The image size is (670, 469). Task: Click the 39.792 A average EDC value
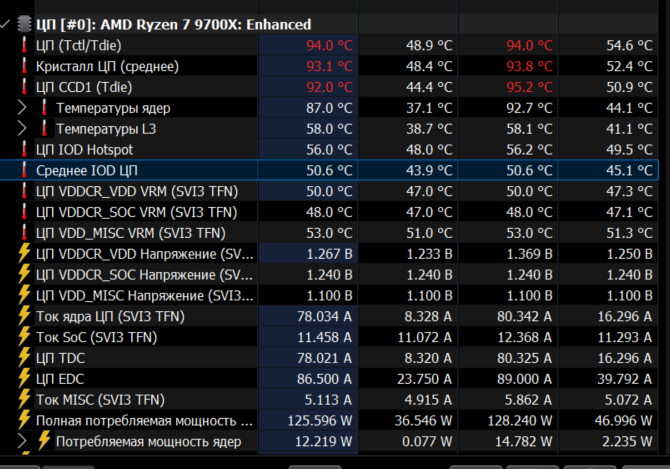point(624,379)
